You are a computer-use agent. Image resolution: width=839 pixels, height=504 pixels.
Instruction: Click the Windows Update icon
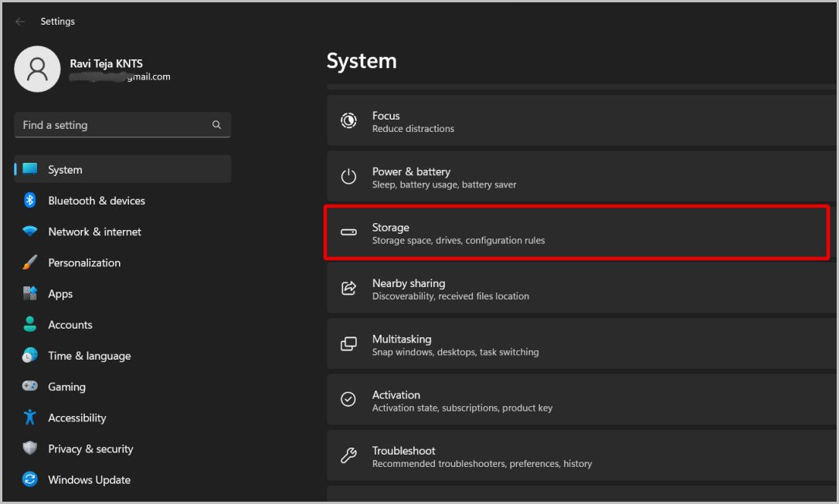[x=29, y=479]
